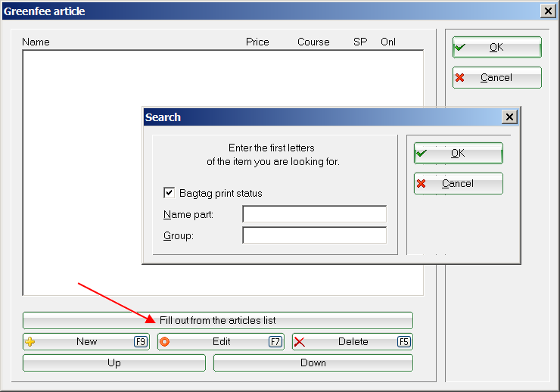Click the F5 shortcut badge on Delete
560x392 pixels.
point(405,342)
